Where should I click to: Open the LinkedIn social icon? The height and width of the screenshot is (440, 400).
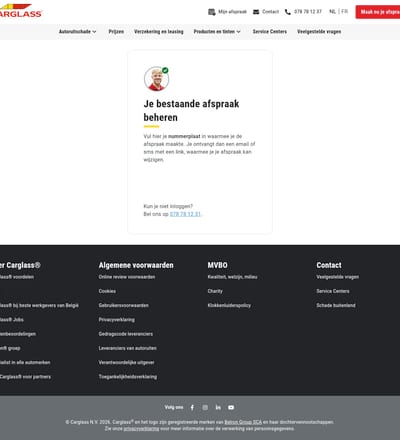click(x=218, y=407)
